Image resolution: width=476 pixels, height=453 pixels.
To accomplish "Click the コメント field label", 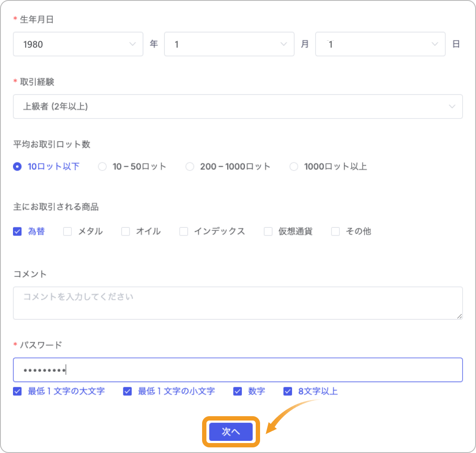I will pyautogui.click(x=30, y=274).
